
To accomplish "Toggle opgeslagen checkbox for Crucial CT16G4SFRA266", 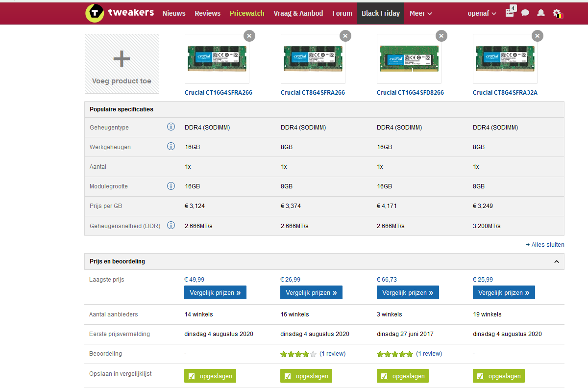I will [210, 376].
